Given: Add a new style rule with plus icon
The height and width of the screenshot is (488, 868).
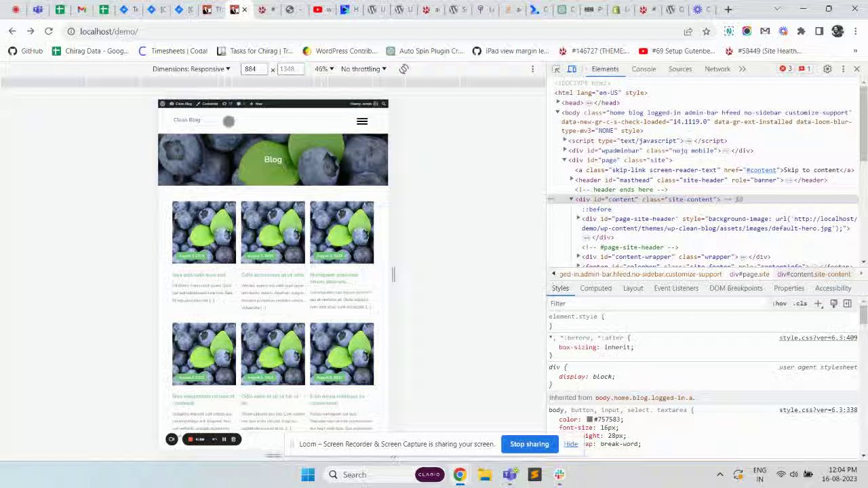Looking at the screenshot, I should (x=818, y=304).
